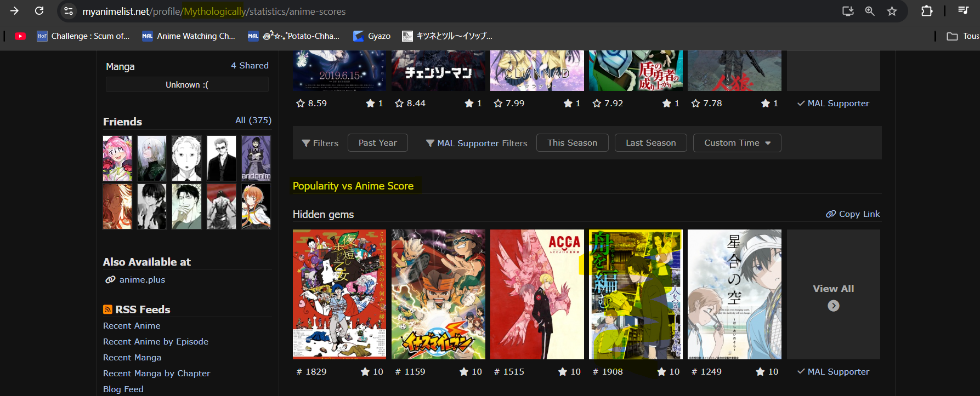Click the 8.44 score star icon

pyautogui.click(x=399, y=103)
